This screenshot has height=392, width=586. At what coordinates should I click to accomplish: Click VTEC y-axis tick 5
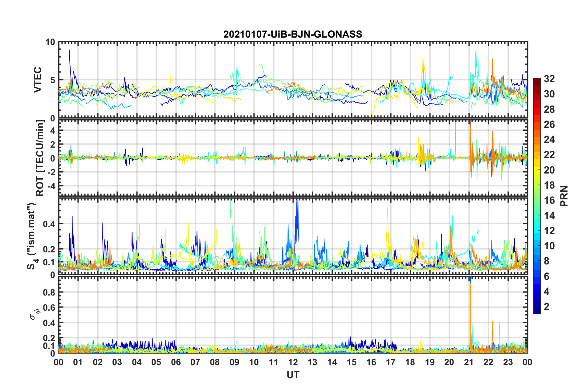[52, 80]
